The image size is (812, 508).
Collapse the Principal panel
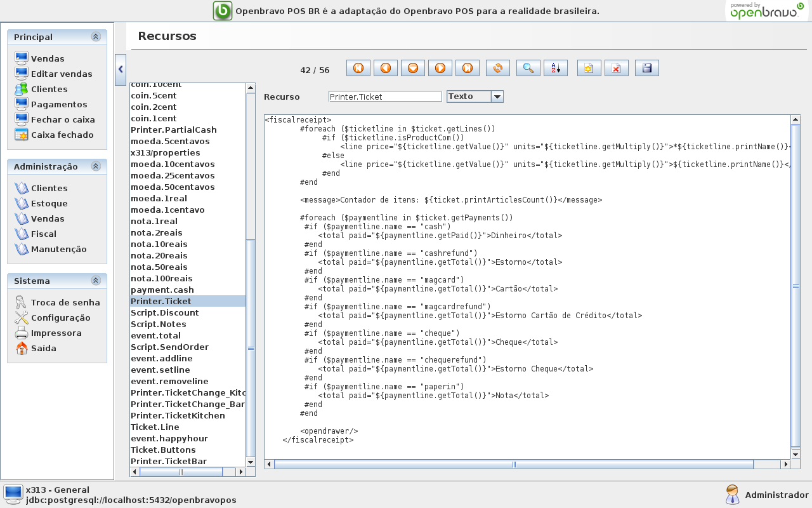[96, 37]
